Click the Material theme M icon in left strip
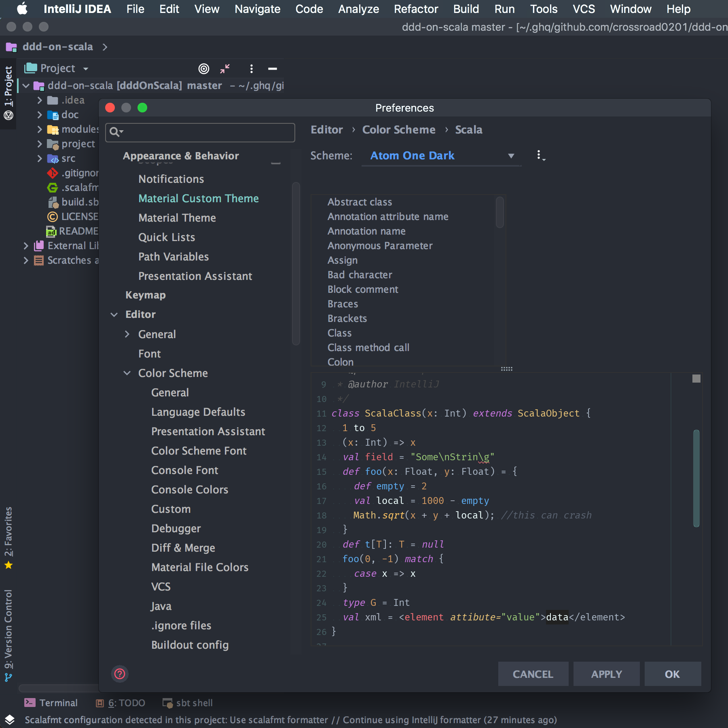This screenshot has height=728, width=728. pyautogui.click(x=8, y=116)
